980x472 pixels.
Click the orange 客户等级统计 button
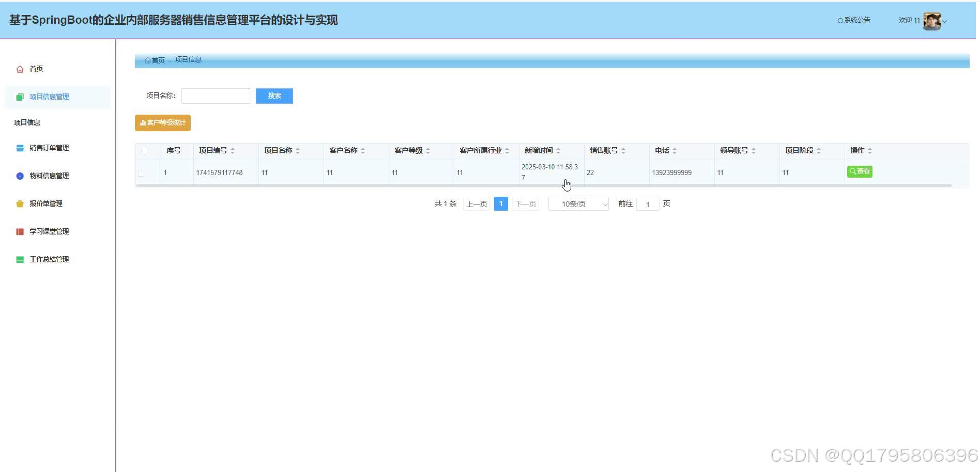point(163,123)
